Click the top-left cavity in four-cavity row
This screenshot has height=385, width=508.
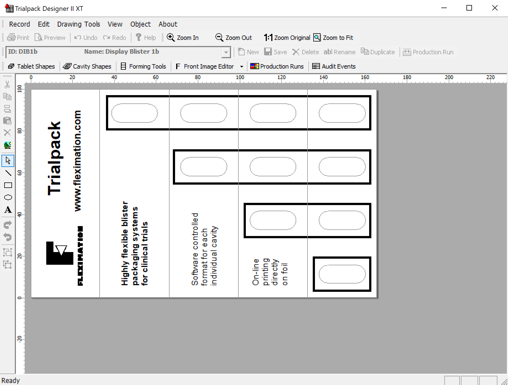click(x=134, y=113)
